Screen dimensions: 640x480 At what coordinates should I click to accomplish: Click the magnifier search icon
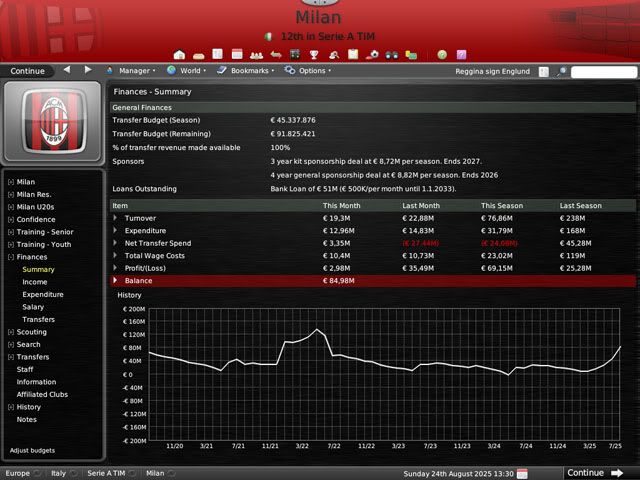[562, 72]
